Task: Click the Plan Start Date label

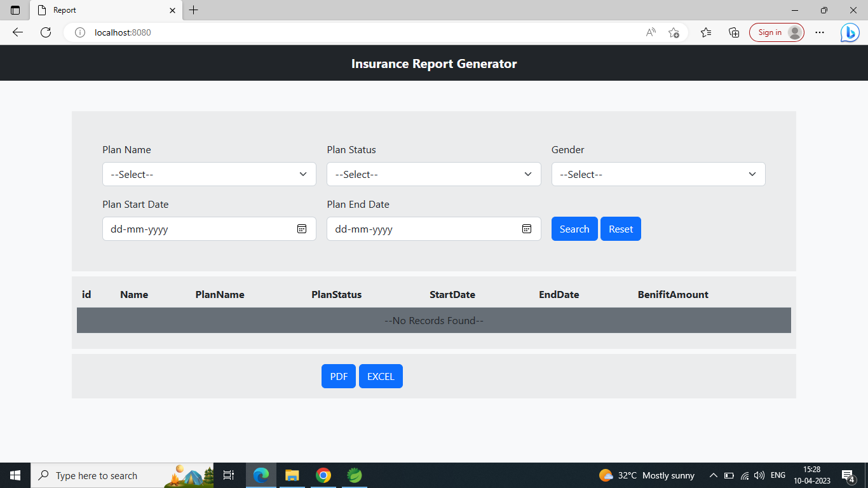Action: [x=135, y=205]
